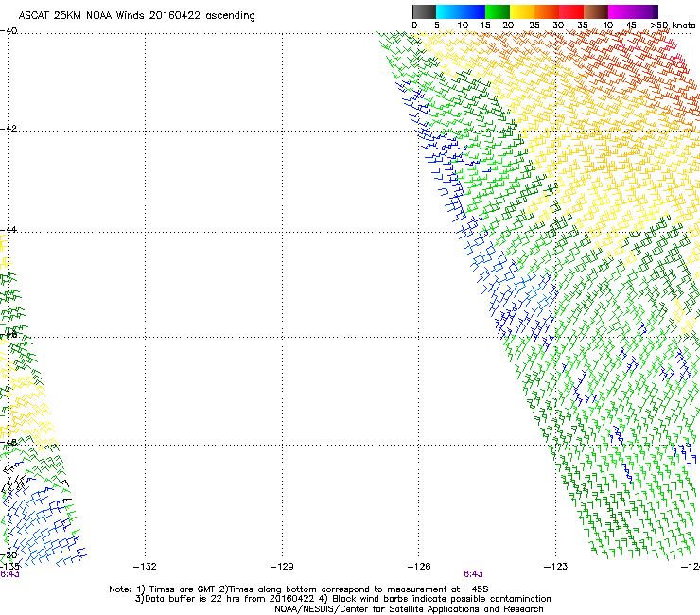This screenshot has width=700, height=615.
Task: Click the NOAA/NESDIS credit line
Action: (x=409, y=609)
